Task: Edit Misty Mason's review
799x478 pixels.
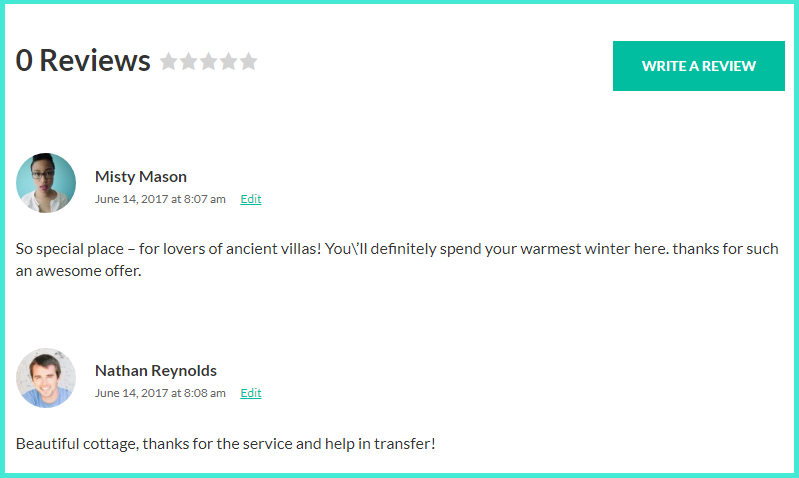Action: (x=251, y=199)
